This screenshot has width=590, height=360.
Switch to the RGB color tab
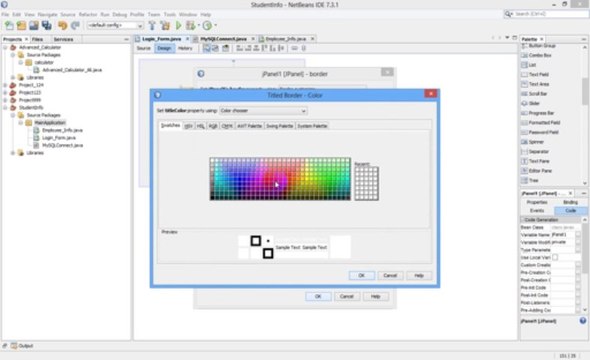click(213, 126)
